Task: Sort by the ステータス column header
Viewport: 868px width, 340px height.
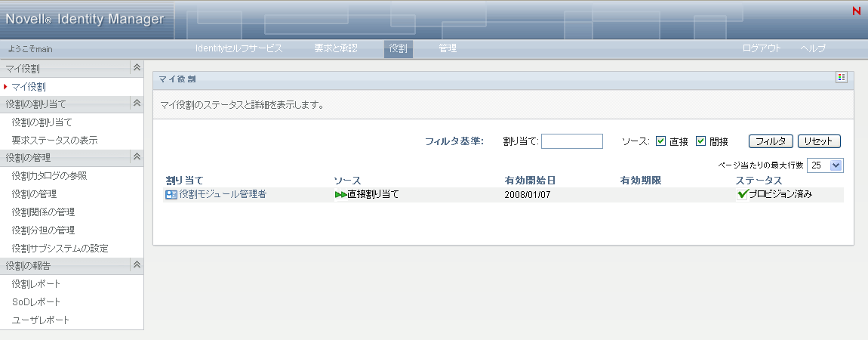Action: click(x=759, y=181)
